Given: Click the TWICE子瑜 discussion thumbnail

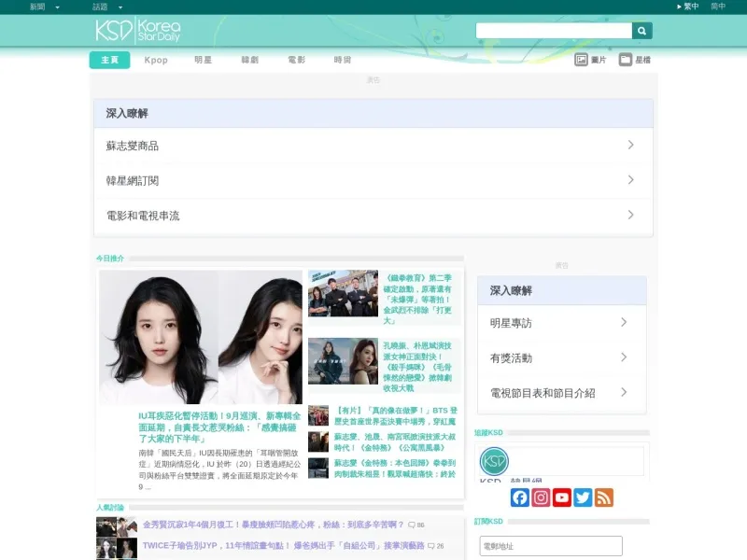Looking at the screenshot, I should [x=117, y=549].
